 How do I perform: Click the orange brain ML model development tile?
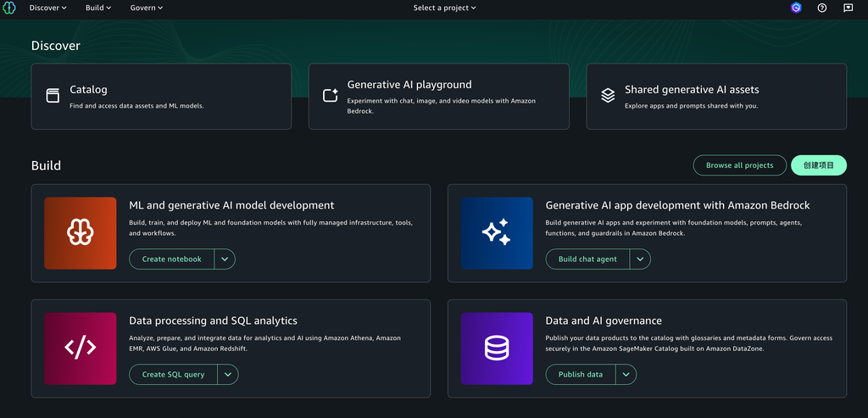pos(81,233)
